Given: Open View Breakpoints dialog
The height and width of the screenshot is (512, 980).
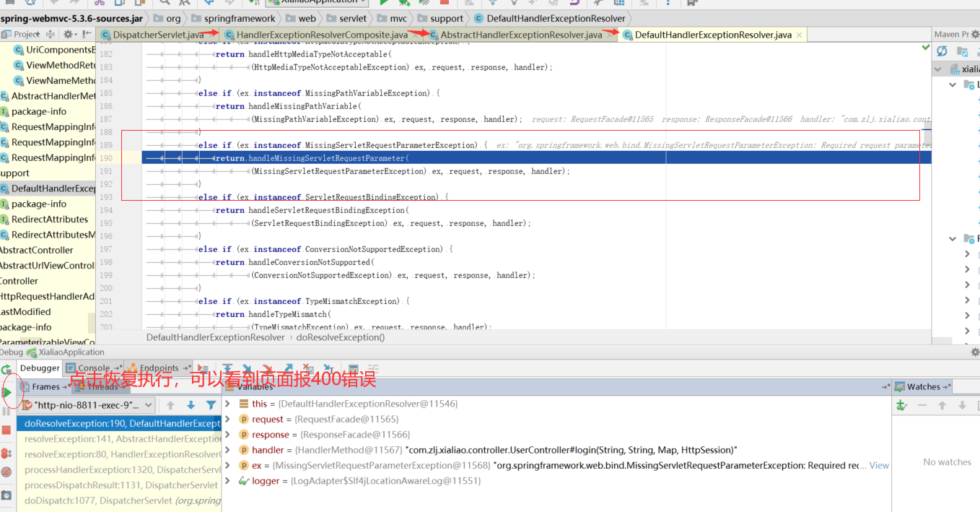Looking at the screenshot, I should click(x=6, y=453).
